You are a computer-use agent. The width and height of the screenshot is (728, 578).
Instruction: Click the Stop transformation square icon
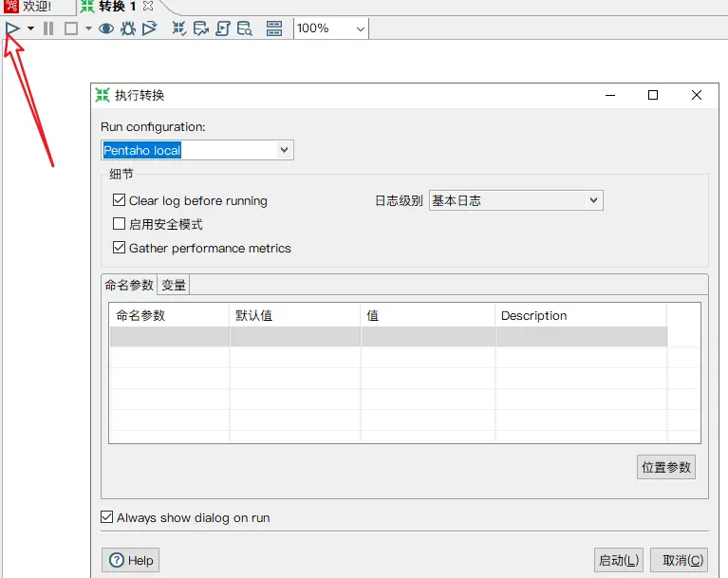[x=71, y=28]
